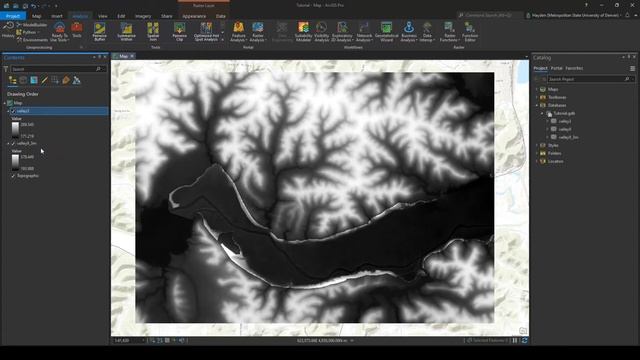
Task: Collapse the selected top raster layer legend
Action: [9, 111]
